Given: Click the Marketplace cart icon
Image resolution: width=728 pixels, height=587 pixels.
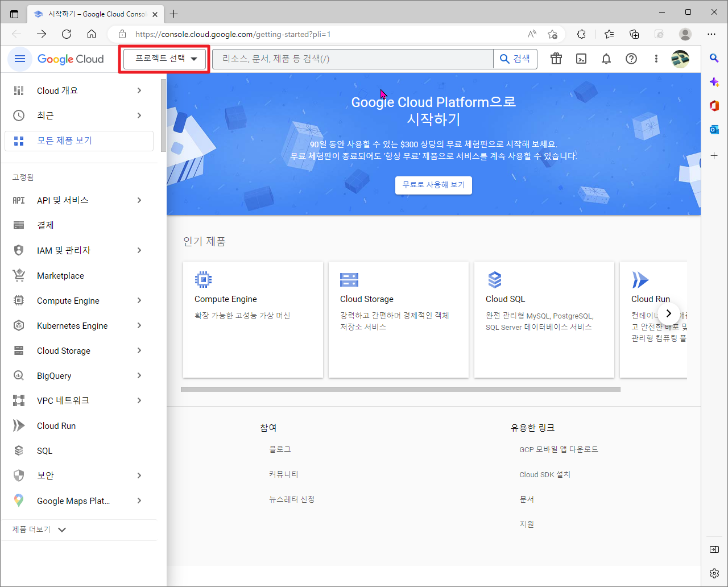Looking at the screenshot, I should click(x=19, y=275).
